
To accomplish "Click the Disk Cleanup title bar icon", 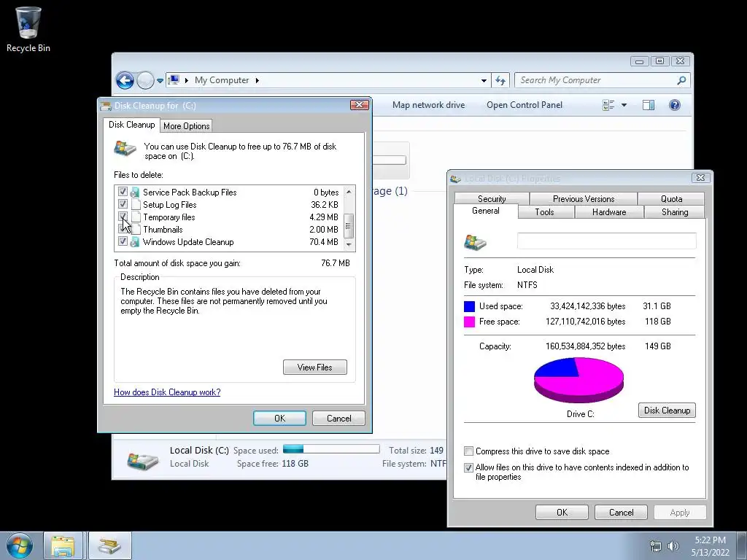I will click(106, 106).
